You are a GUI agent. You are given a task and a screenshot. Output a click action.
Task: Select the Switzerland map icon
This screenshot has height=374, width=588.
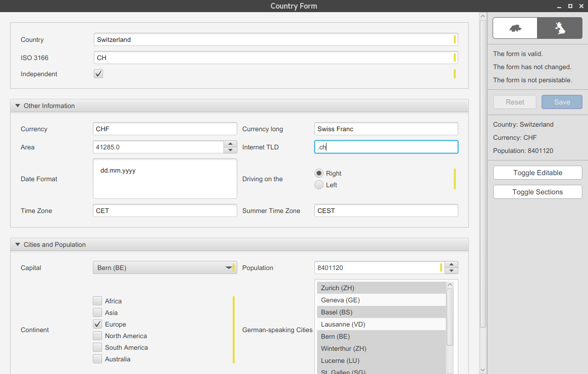pos(514,28)
